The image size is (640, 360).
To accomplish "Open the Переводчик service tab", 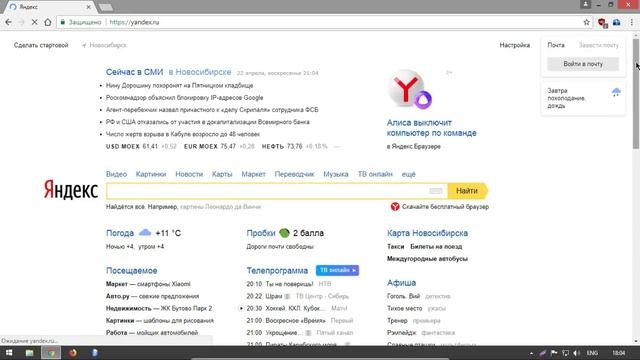I will (294, 174).
